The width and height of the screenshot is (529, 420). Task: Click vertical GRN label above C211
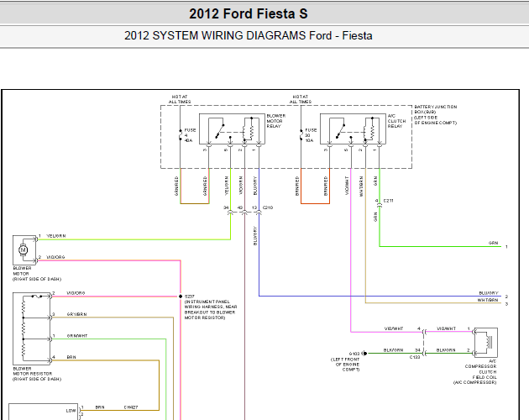pos(375,181)
